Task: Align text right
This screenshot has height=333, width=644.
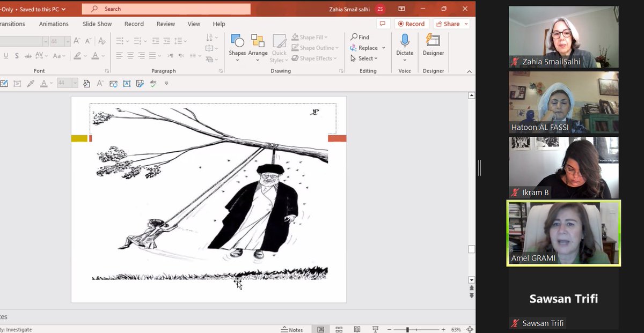Action: tap(141, 56)
